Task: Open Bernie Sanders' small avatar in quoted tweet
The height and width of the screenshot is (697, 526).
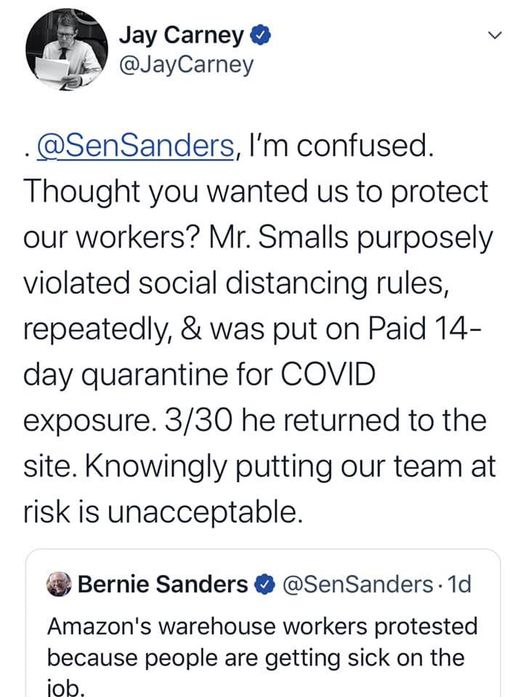Action: [59, 585]
